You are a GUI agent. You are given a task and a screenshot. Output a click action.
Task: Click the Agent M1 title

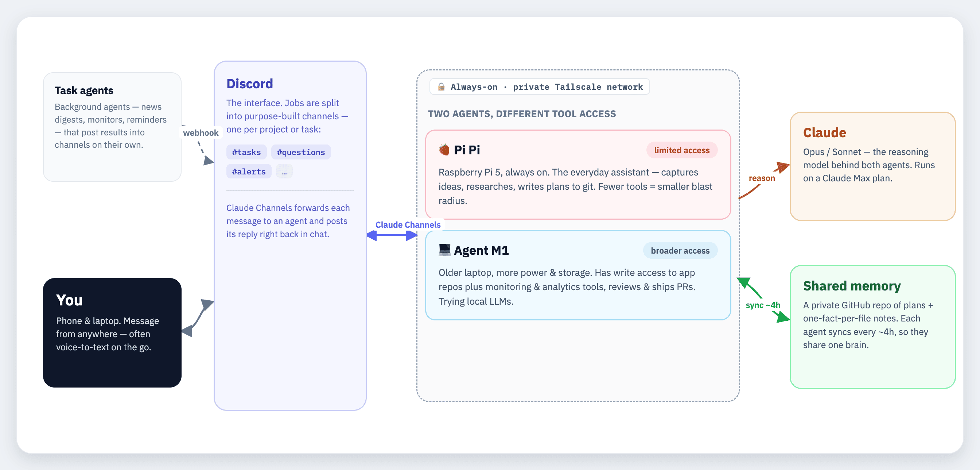(x=481, y=251)
